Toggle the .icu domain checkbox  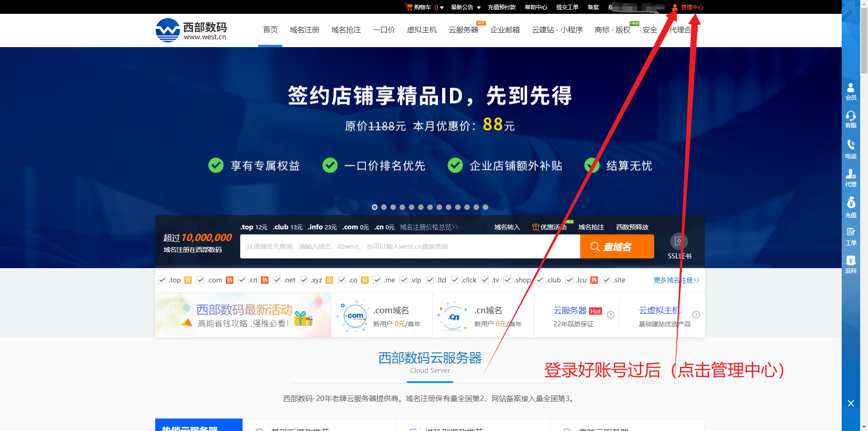[570, 280]
